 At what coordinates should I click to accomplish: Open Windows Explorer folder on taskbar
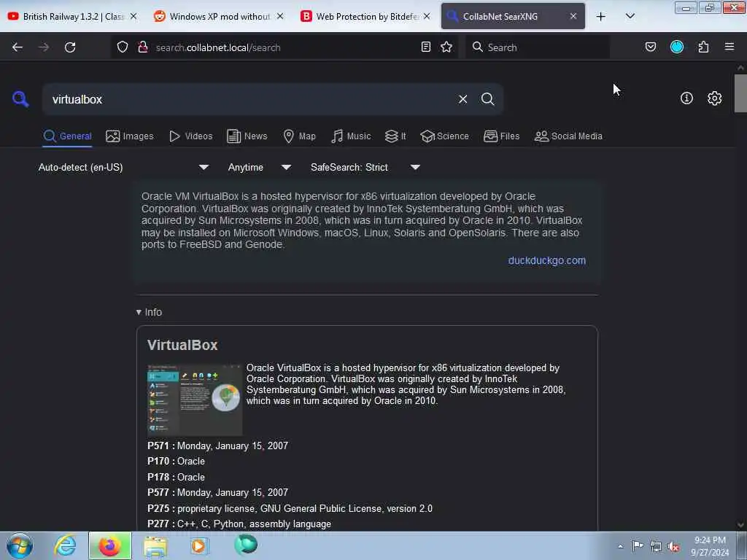155,546
